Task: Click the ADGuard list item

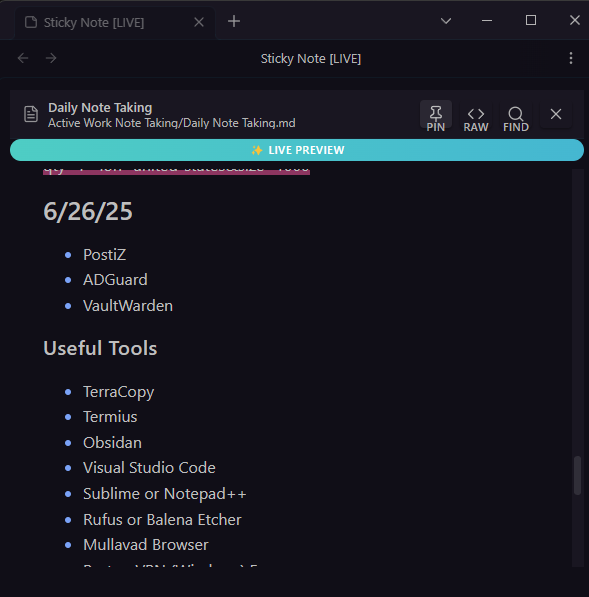Action: coord(115,280)
